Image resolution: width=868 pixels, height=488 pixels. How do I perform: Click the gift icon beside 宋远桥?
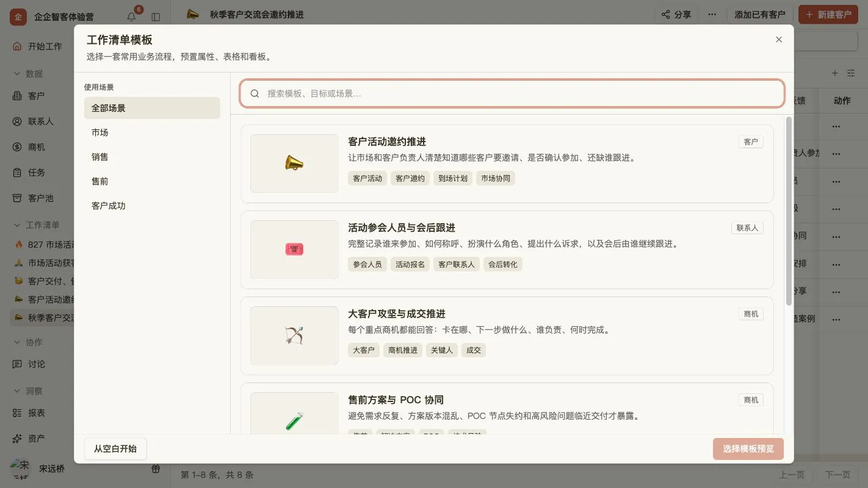point(156,469)
